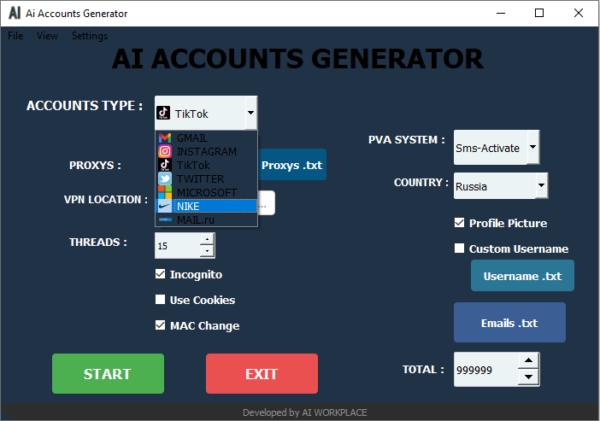Image resolution: width=600 pixels, height=421 pixels.
Task: Tick the Custom Username checkbox
Action: tap(459, 248)
